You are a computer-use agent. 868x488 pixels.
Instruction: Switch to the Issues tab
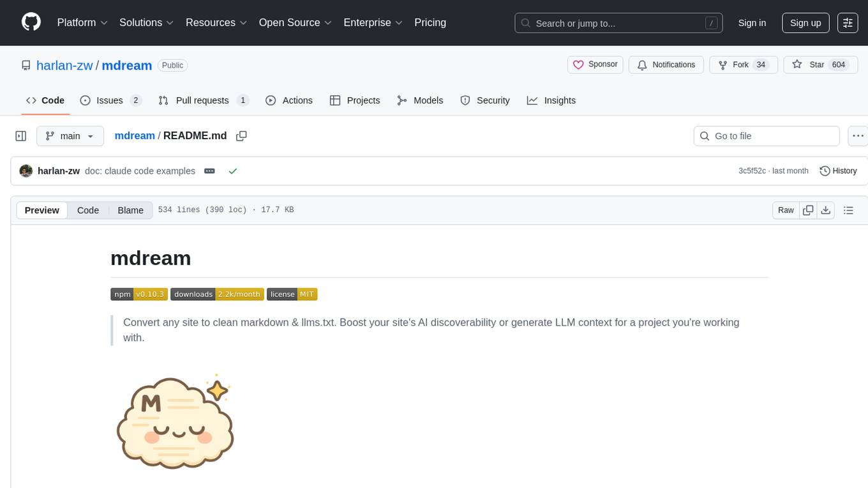click(111, 100)
